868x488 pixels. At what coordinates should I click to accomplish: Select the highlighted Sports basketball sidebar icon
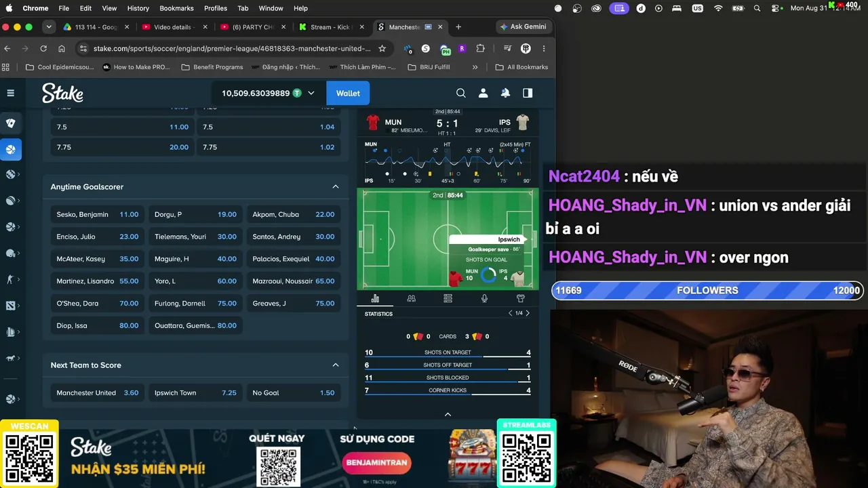11,150
